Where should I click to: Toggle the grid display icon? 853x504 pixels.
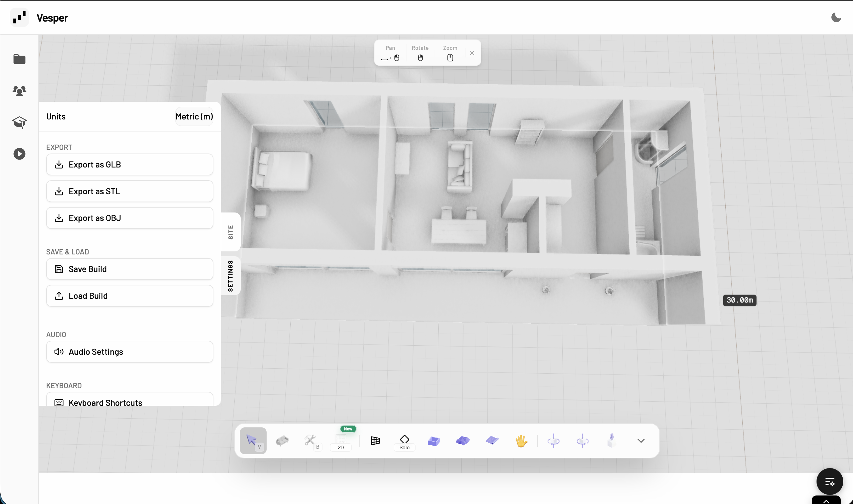pyautogui.click(x=375, y=441)
